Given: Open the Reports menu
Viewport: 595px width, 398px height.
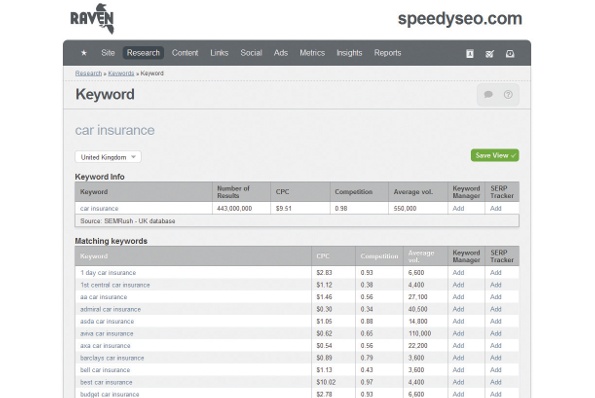Looking at the screenshot, I should [x=387, y=53].
